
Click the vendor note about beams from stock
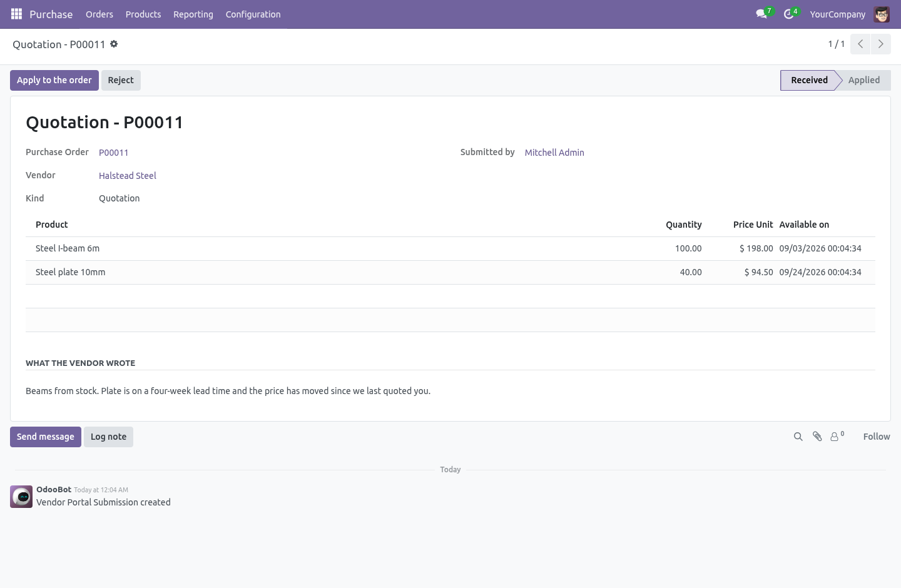[228, 391]
